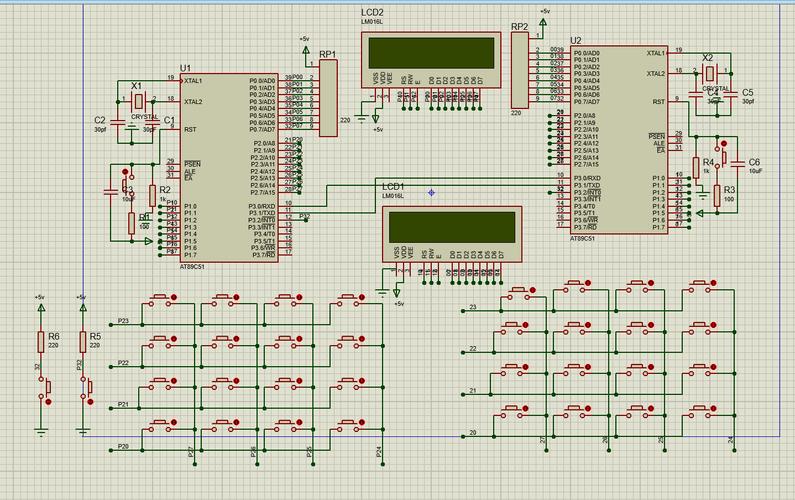Screen dimensions: 795x500
Task: Click P3.0/RXD pin label on U2
Action: tap(587, 178)
